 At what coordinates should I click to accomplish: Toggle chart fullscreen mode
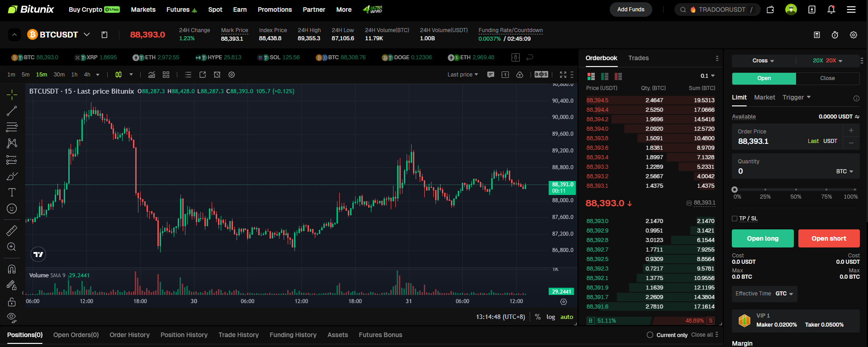pos(563,75)
